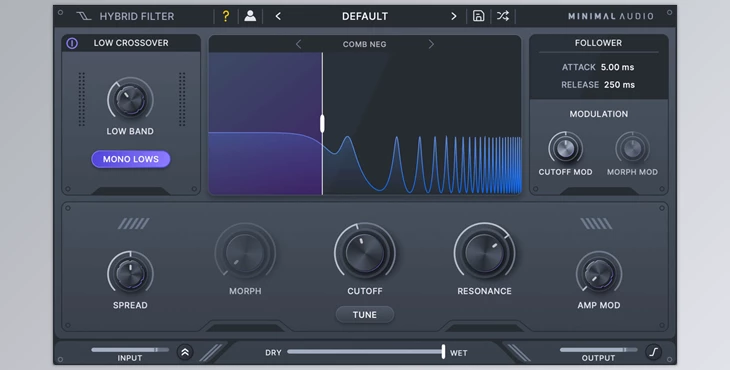This screenshot has height=370, width=730.
Task: Click the Low Band knob
Action: point(130,100)
